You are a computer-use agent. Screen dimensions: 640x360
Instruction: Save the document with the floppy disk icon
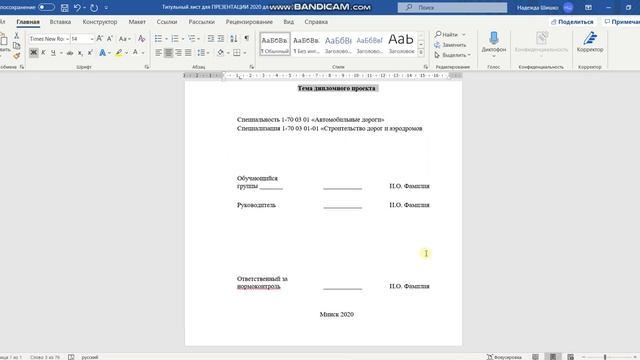click(64, 7)
